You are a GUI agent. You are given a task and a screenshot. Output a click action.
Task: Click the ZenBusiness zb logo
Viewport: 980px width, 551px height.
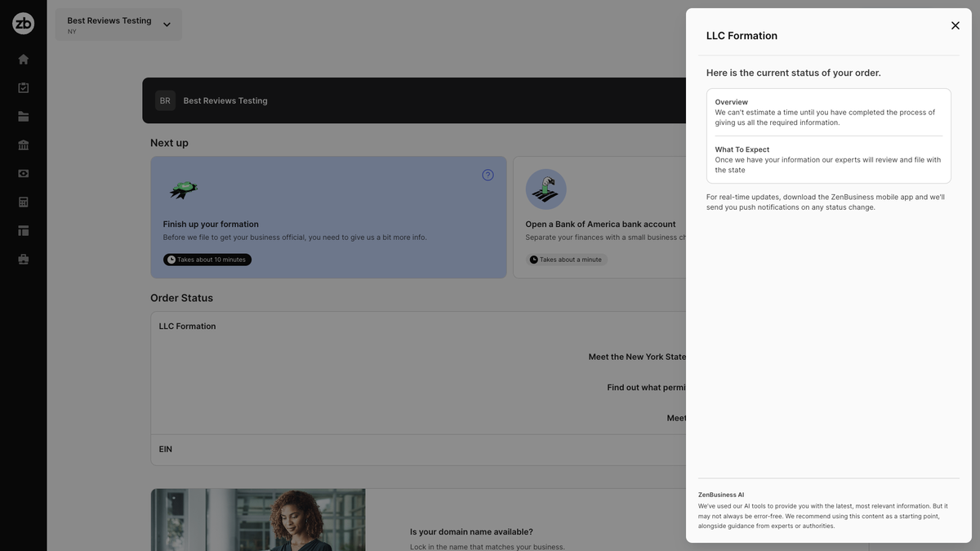(x=22, y=22)
